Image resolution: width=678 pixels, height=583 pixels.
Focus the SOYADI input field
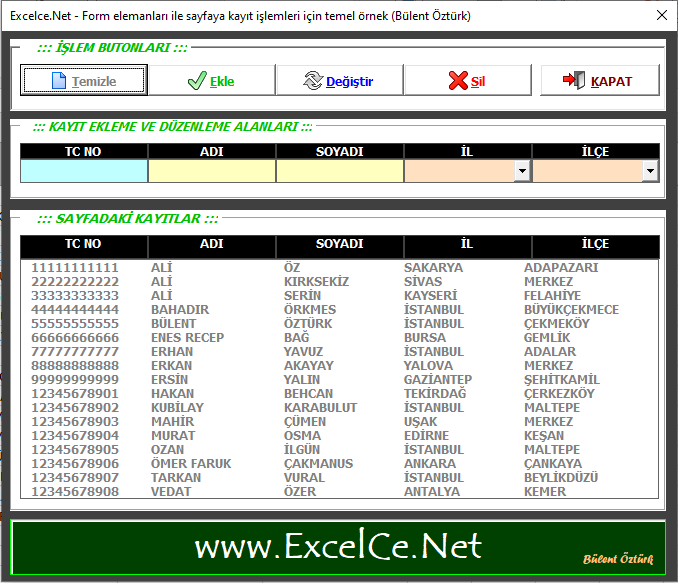coord(340,171)
